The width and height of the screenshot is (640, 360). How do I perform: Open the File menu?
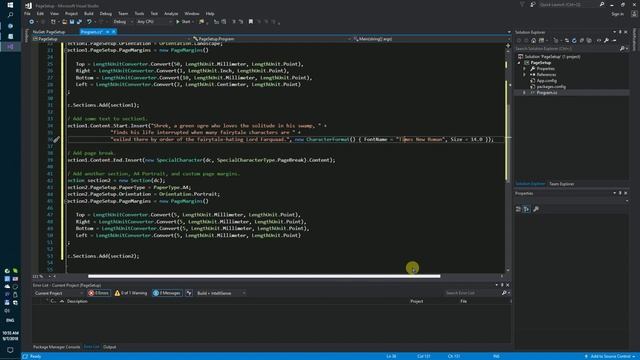[x=27, y=13]
